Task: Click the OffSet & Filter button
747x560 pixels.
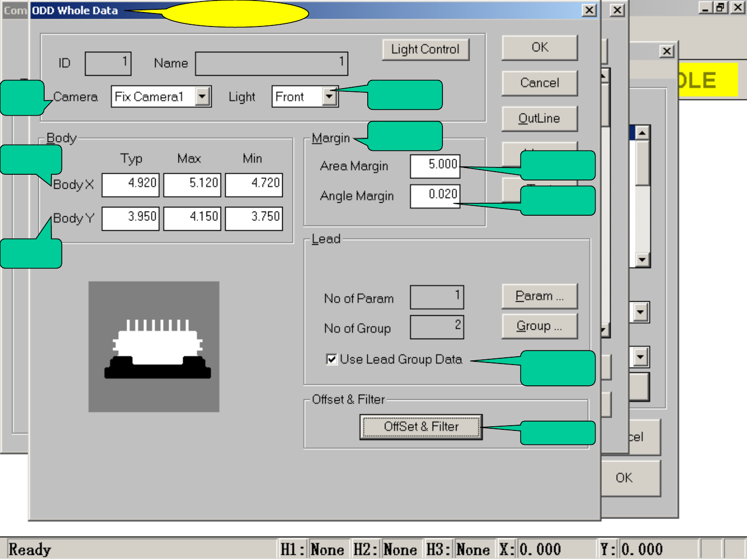Action: click(421, 427)
